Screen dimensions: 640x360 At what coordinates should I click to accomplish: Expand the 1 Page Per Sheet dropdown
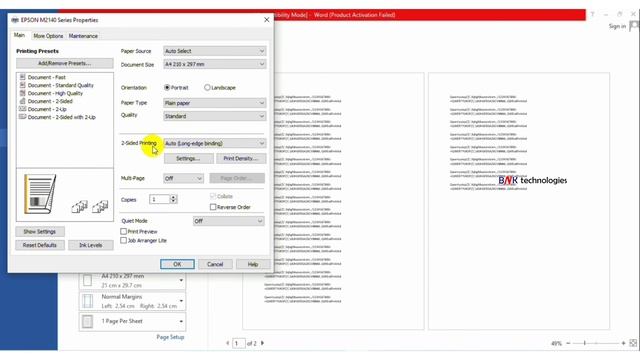point(181,322)
